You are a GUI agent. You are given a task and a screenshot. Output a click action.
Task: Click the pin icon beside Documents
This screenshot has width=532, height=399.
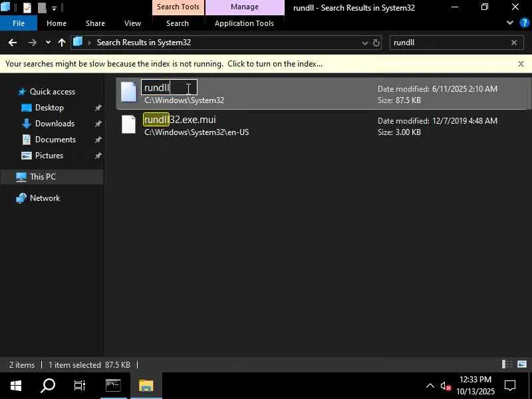point(98,140)
